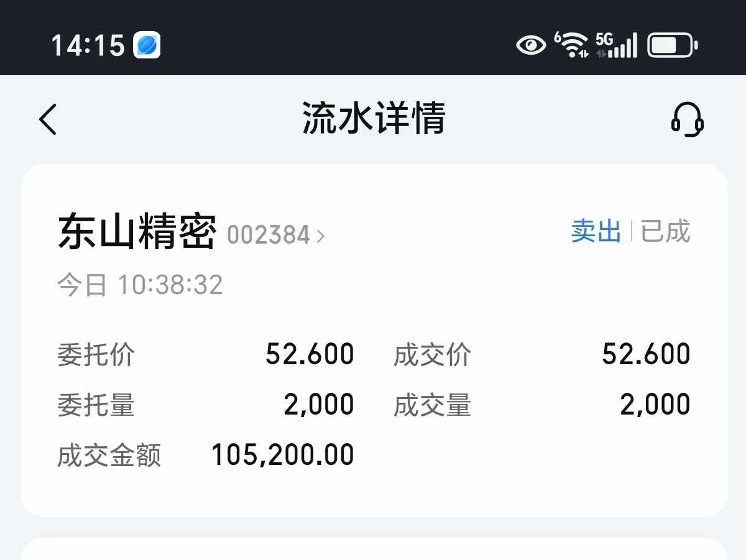This screenshot has width=746, height=560.
Task: Select 委托量 value 2,000
Action: [319, 405]
